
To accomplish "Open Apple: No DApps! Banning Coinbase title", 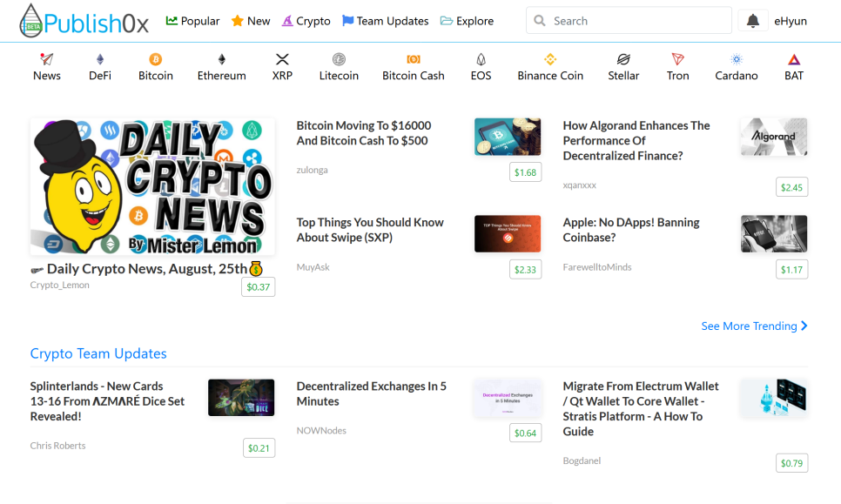I will [630, 230].
